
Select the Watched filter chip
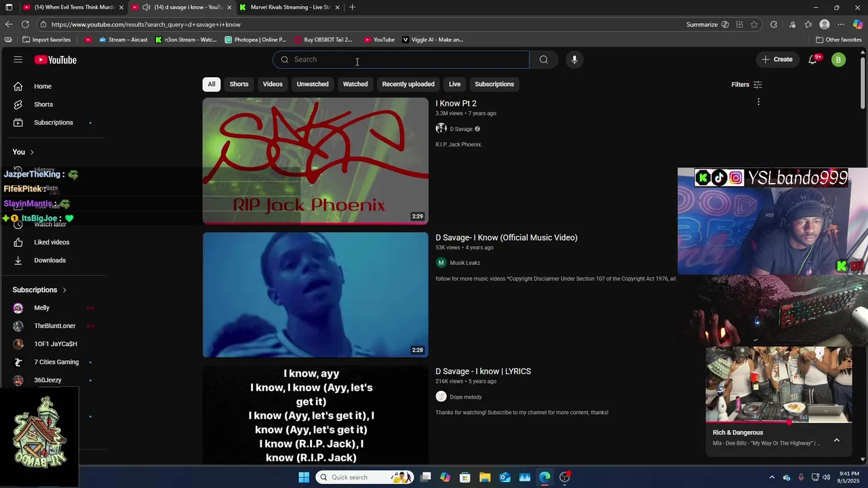point(355,84)
